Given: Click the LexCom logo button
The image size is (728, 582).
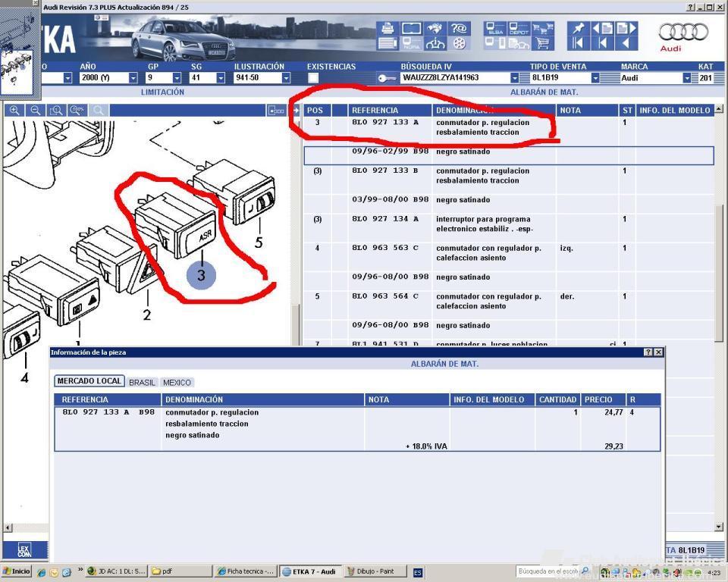Looking at the screenshot, I should 24,550.
